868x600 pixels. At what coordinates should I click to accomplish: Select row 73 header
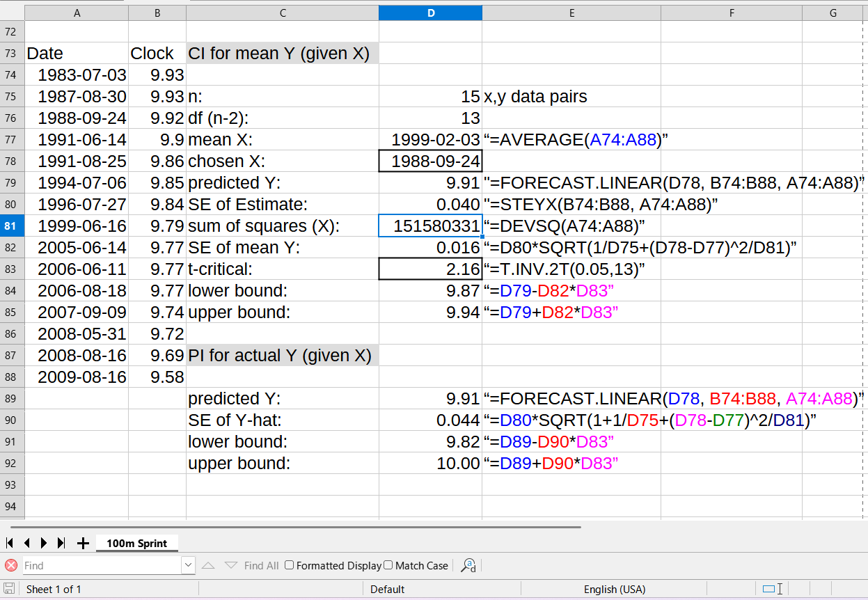[x=12, y=53]
